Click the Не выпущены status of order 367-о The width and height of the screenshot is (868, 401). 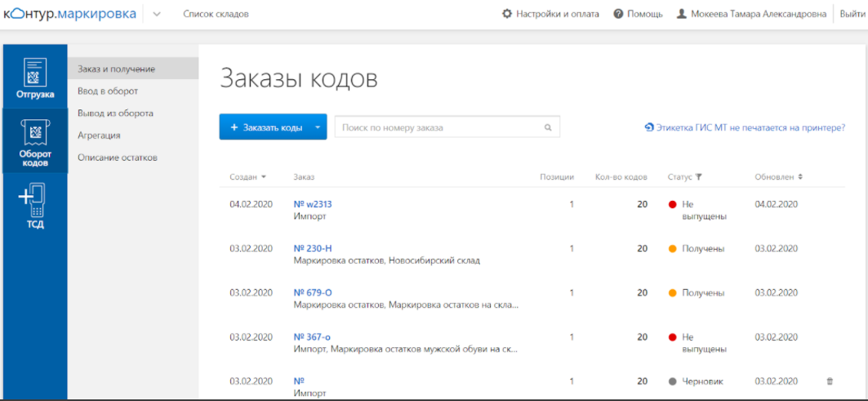[704, 343]
